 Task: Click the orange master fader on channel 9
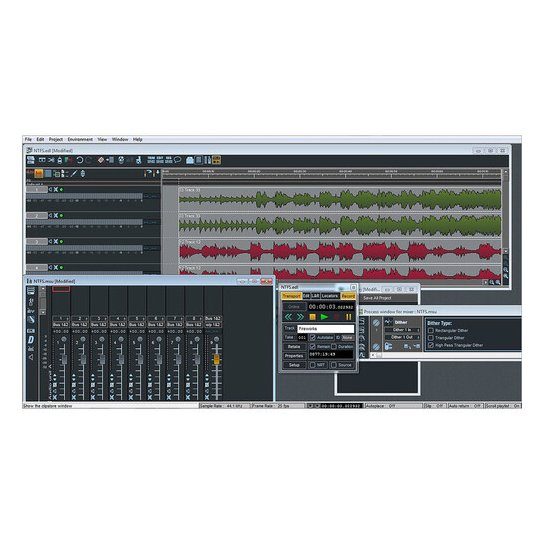[216, 359]
